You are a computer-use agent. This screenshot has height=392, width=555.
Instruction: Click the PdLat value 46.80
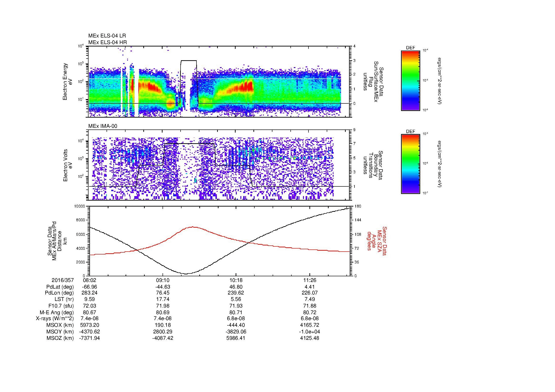click(236, 287)
